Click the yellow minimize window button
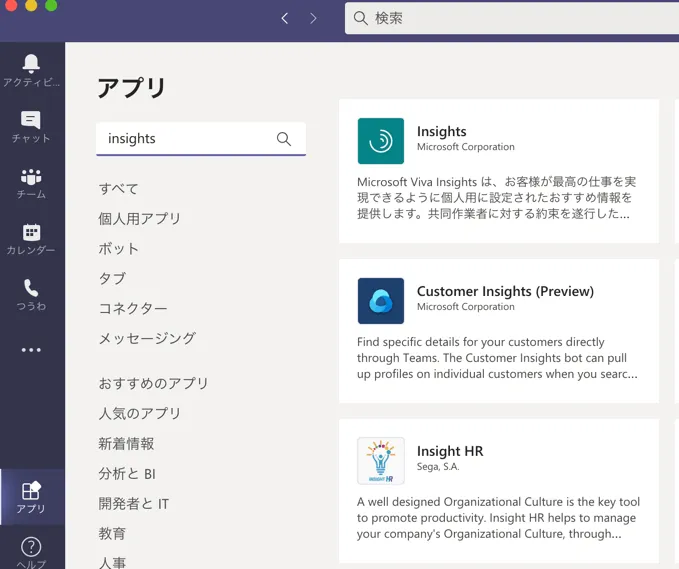 click(x=31, y=5)
